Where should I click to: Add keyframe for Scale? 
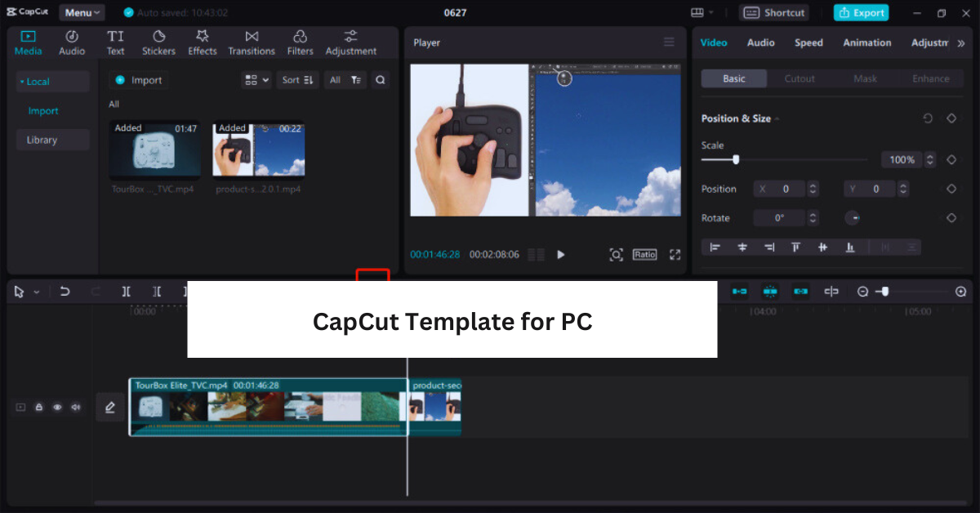pyautogui.click(x=951, y=160)
